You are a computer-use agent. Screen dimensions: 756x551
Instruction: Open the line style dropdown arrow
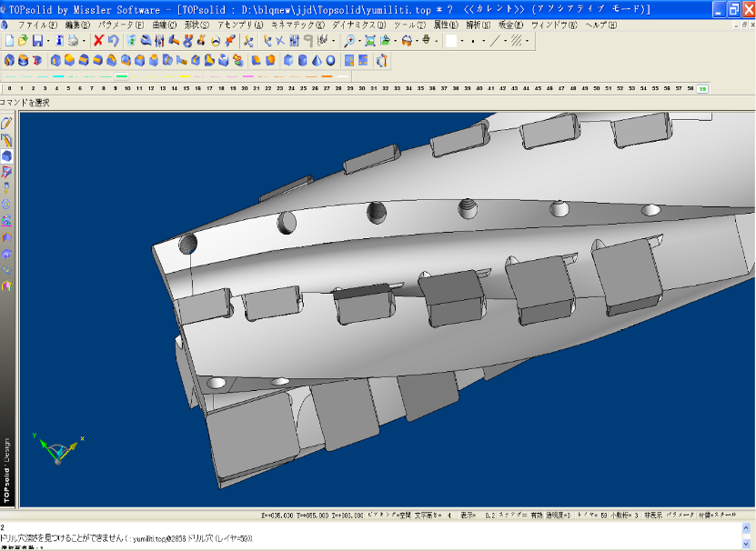point(505,41)
